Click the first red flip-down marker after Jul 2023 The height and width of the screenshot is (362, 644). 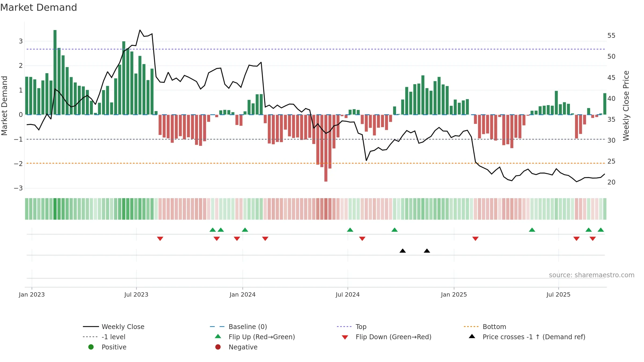click(x=160, y=239)
